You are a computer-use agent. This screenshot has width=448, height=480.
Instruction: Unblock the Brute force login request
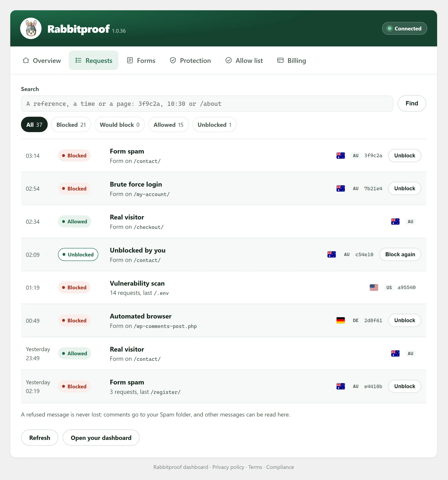[x=404, y=188]
